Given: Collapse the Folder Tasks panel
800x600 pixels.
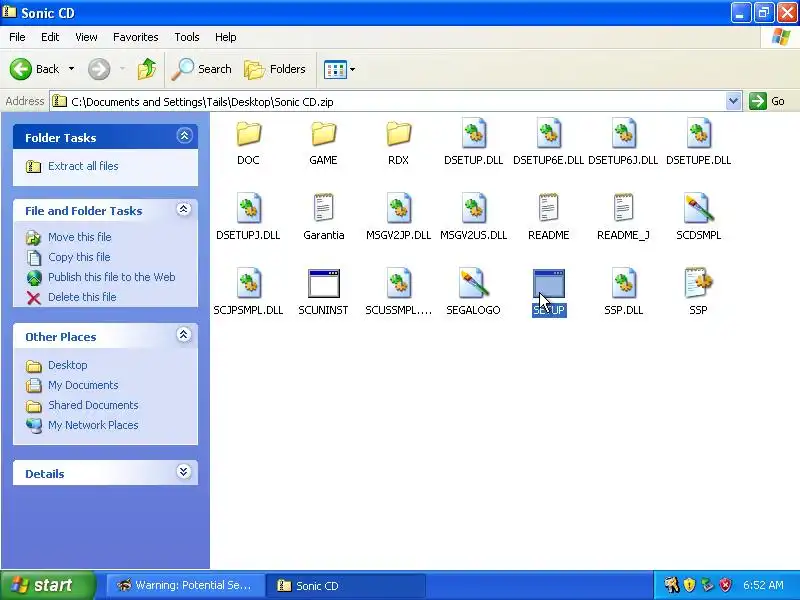Looking at the screenshot, I should [184, 136].
